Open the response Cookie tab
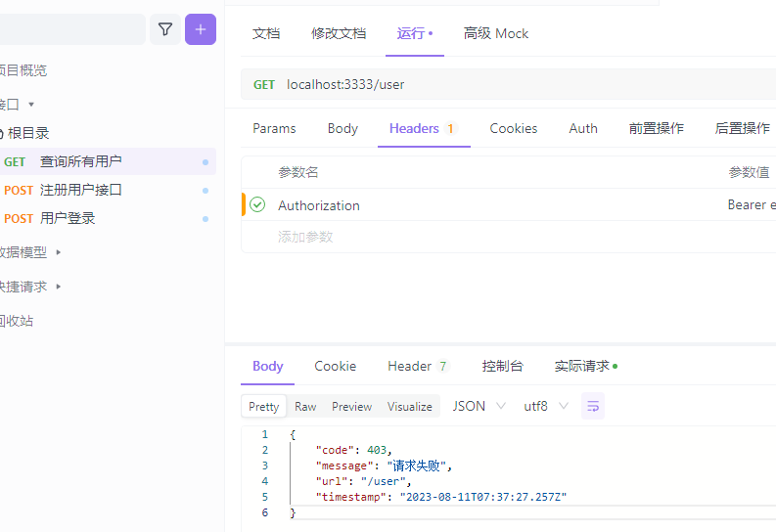The height and width of the screenshot is (532, 776). [335, 367]
